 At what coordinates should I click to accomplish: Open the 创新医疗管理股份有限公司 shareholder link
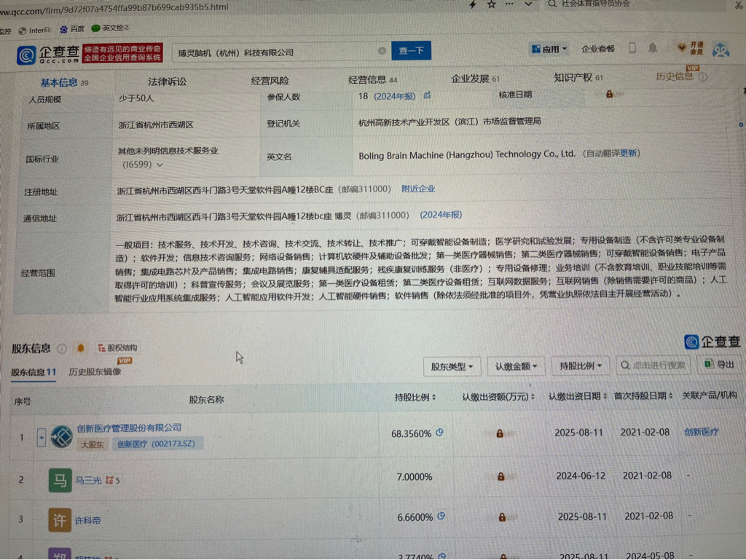pyautogui.click(x=129, y=428)
